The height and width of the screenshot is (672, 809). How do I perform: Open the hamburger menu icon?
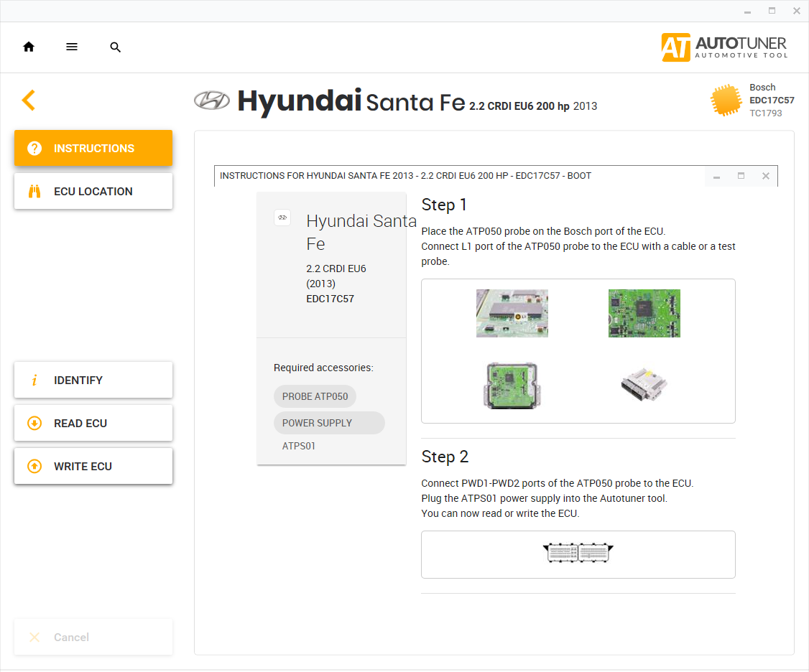pos(72,47)
